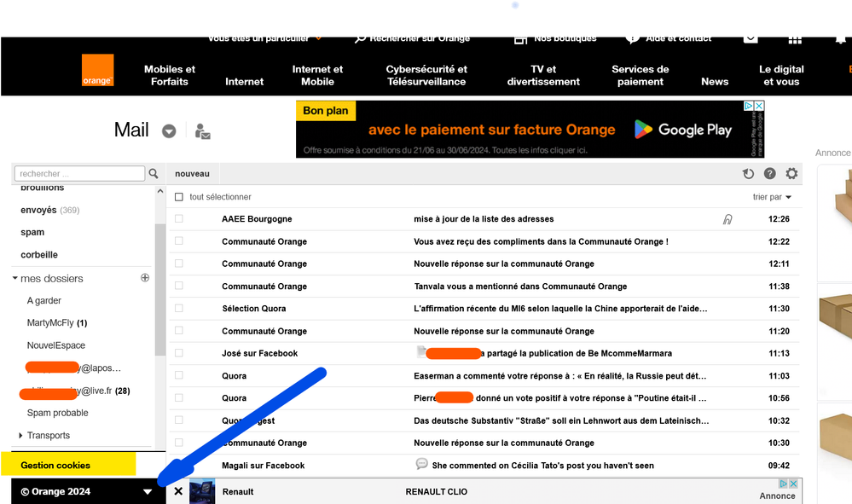The image size is (852, 504).
Task: Click the 'Gestion cookies' button
Action: tap(55, 466)
